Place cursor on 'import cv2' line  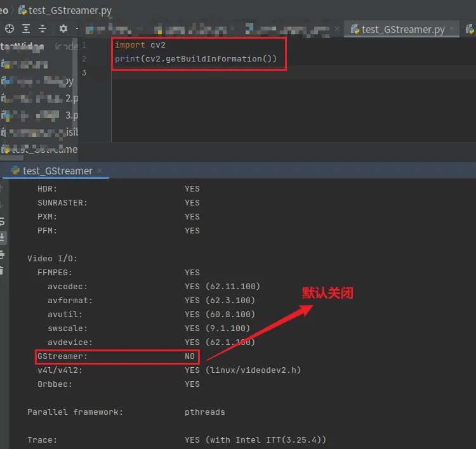tap(140, 45)
